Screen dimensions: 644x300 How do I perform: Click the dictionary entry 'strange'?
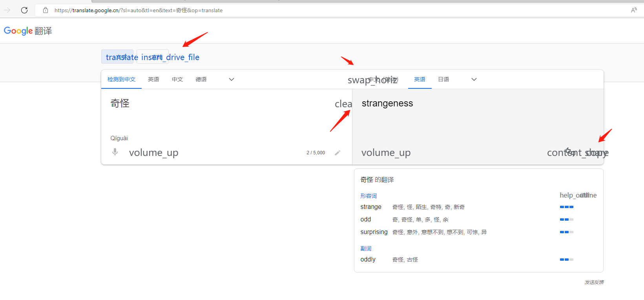(371, 207)
